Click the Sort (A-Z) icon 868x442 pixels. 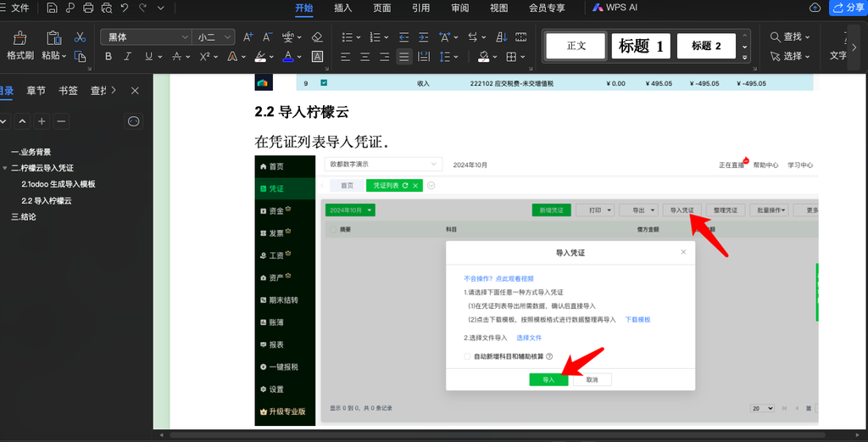(x=502, y=37)
